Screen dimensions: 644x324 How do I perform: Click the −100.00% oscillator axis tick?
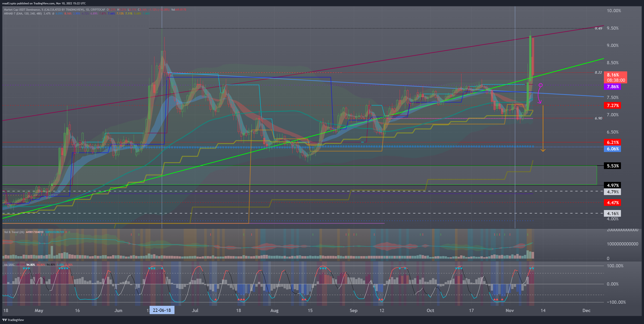pyautogui.click(x=616, y=302)
